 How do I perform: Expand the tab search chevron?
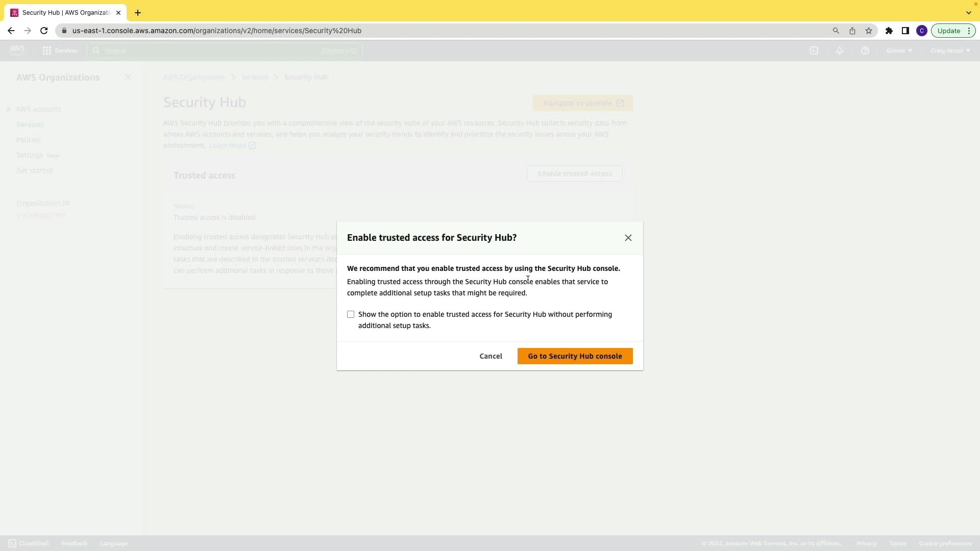point(968,13)
